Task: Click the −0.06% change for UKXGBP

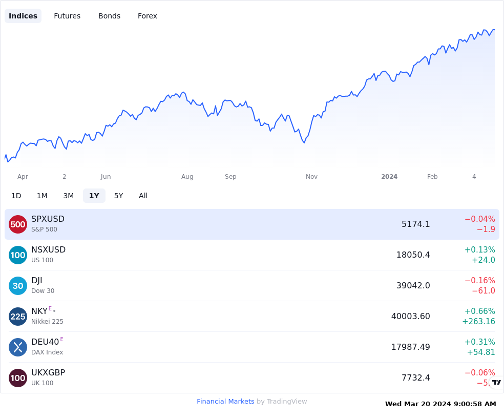Action: (480, 372)
